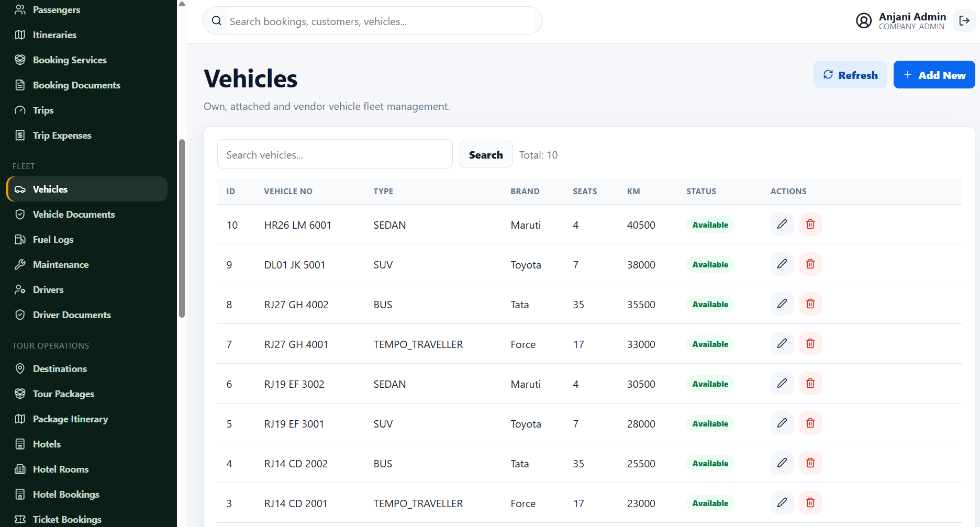The image size is (980, 527).
Task: Focus the global search bookings field
Action: [373, 21]
